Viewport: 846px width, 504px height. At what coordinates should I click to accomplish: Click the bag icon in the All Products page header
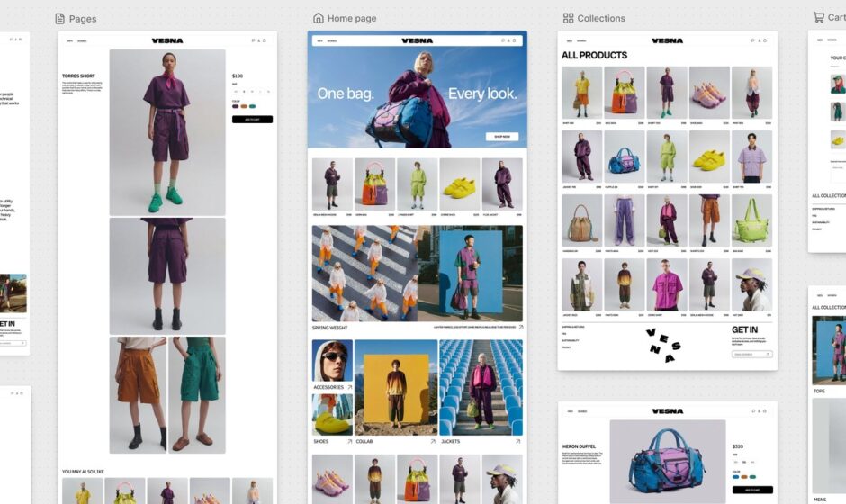[764, 40]
